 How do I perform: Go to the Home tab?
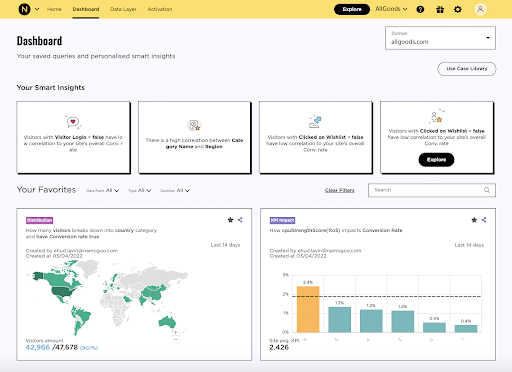(x=54, y=9)
